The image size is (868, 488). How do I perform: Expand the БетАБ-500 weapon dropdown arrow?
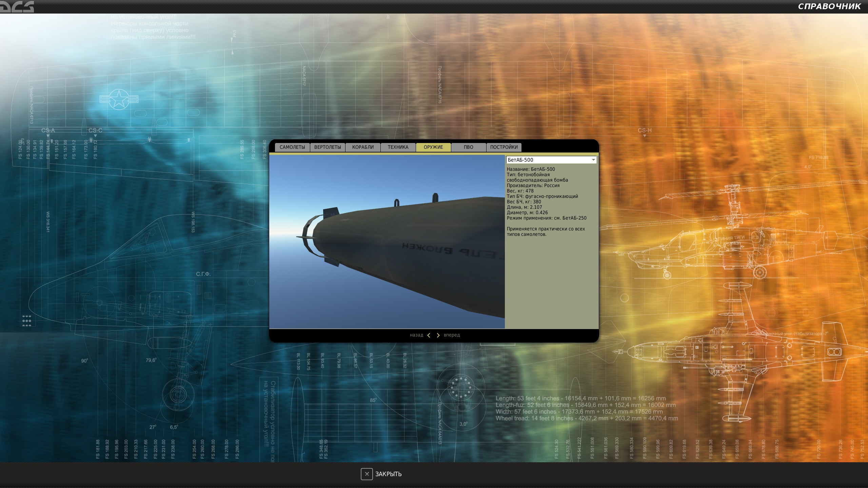tap(593, 160)
